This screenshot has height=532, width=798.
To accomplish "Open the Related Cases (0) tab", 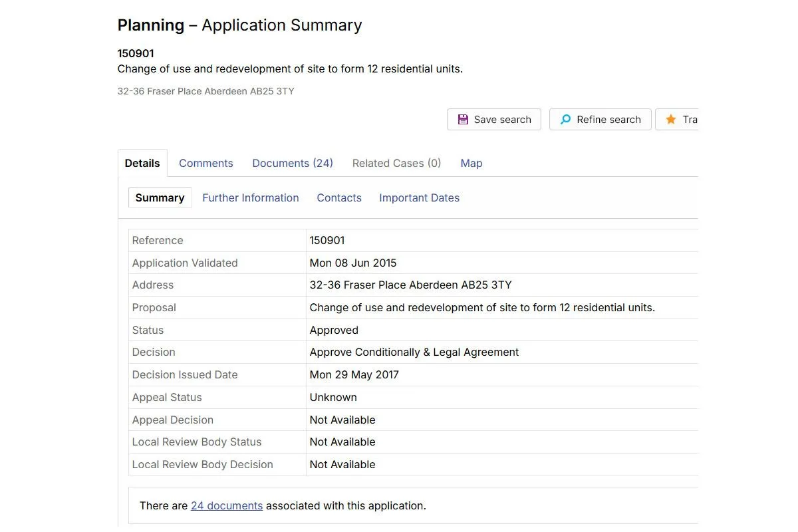I will pyautogui.click(x=397, y=163).
